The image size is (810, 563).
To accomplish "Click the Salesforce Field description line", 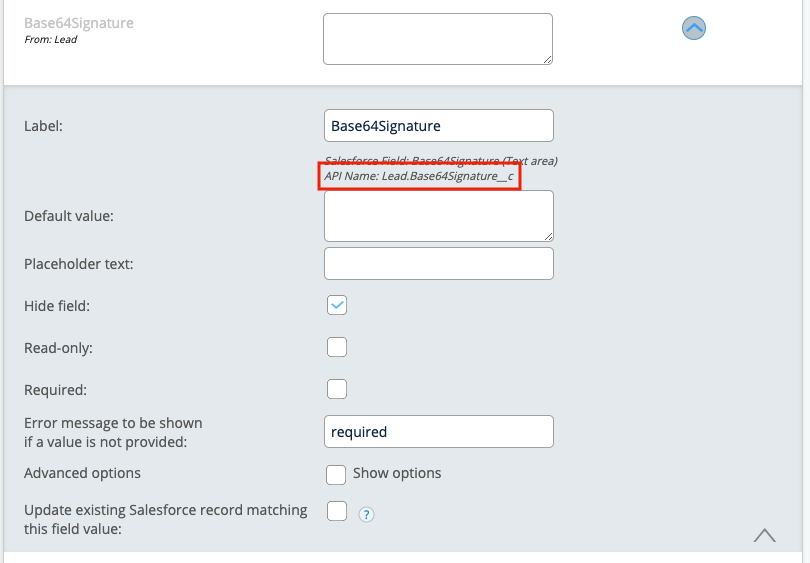I will [441, 160].
